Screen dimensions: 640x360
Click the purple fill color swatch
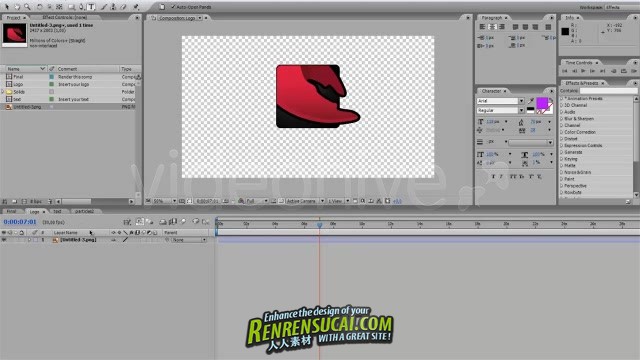tap(542, 103)
